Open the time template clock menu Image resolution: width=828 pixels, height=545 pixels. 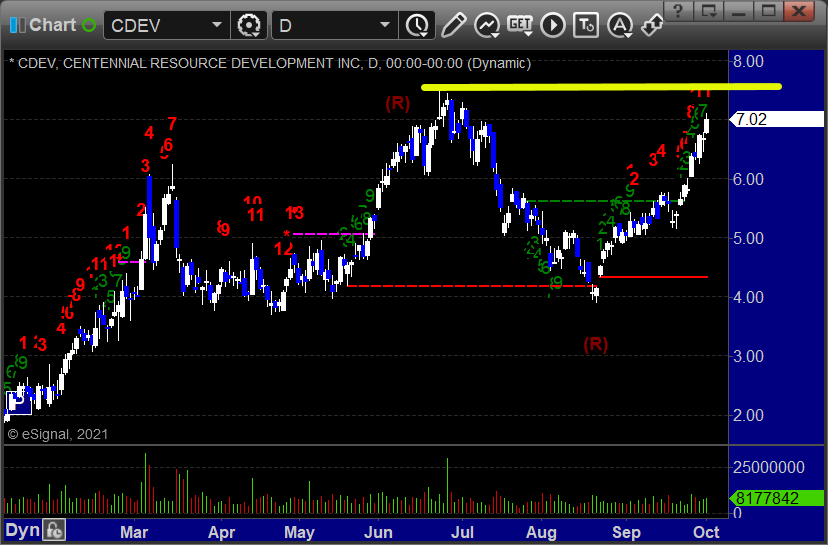coord(417,25)
